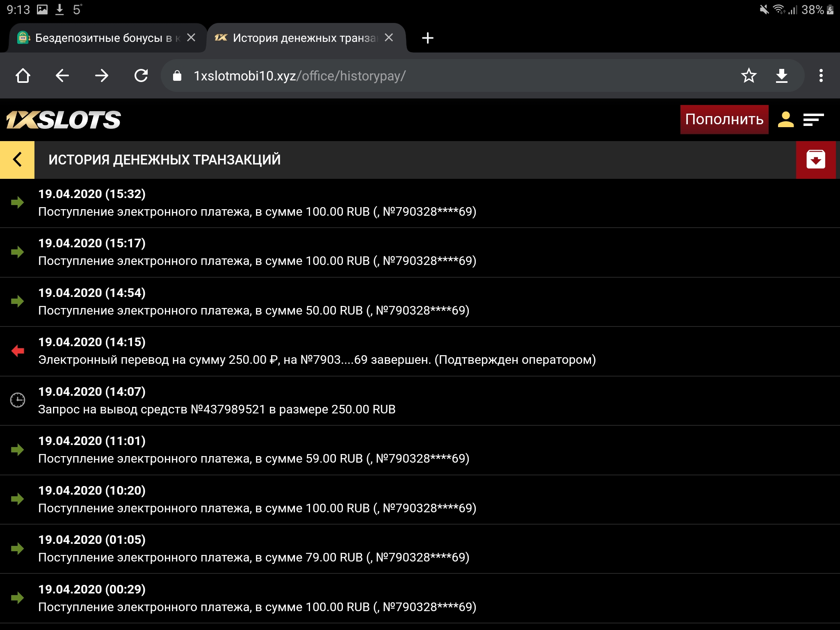The height and width of the screenshot is (630, 840).
Task: Click the withdrawal request №437989521 clock icon
Action: [x=18, y=400]
